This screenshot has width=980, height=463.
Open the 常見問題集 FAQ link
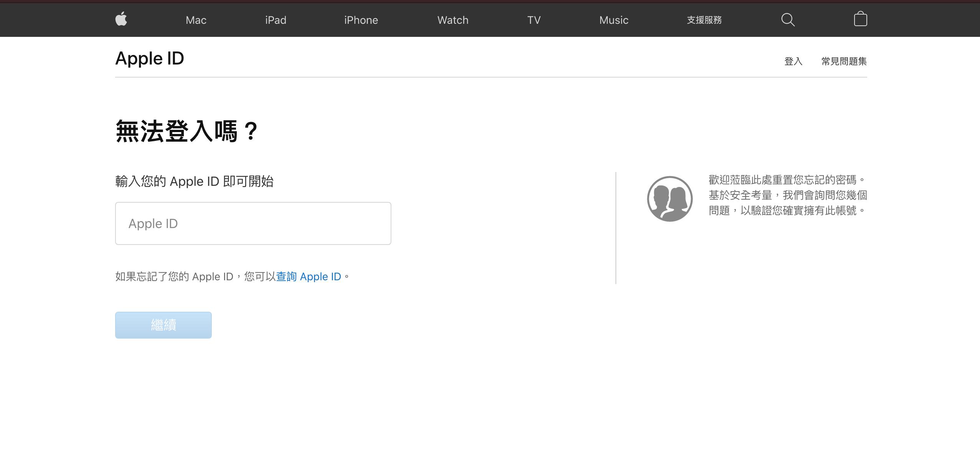[x=844, y=61]
